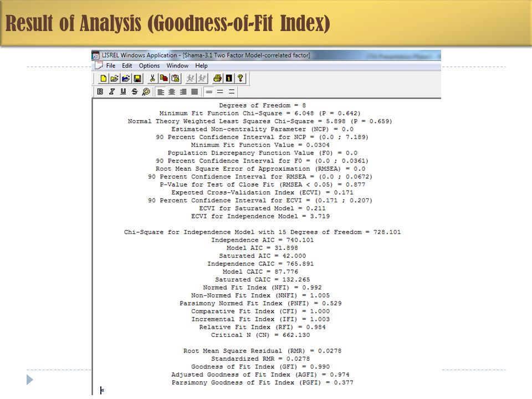Click 'Normed Fit Index (NFI) = 0.992'

(262, 288)
